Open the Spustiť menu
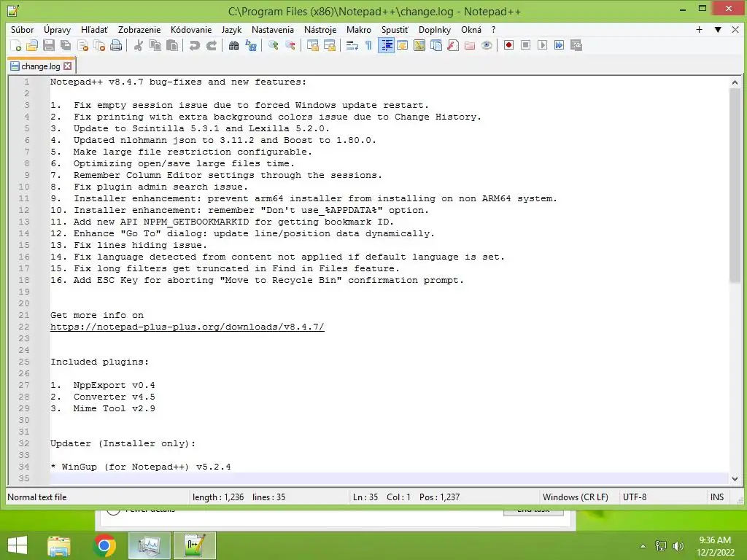Image resolution: width=747 pixels, height=560 pixels. coord(395,29)
